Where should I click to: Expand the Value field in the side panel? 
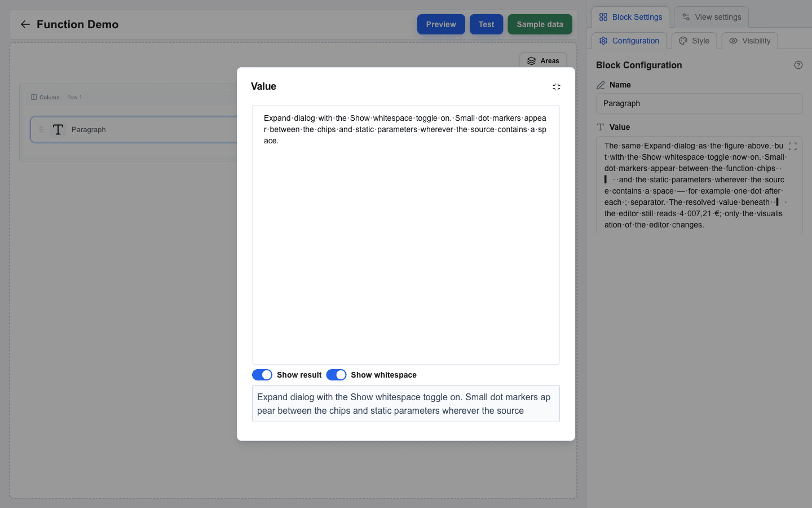[x=792, y=146]
